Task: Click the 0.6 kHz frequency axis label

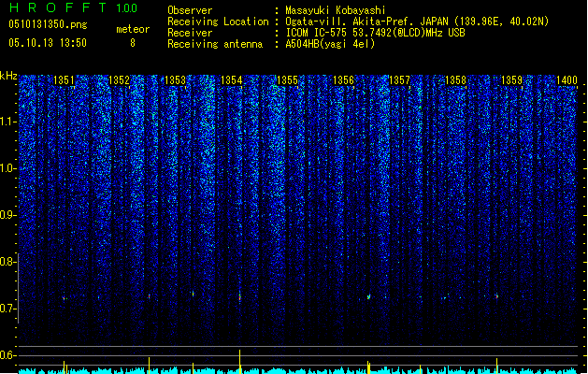Action: 7,355
